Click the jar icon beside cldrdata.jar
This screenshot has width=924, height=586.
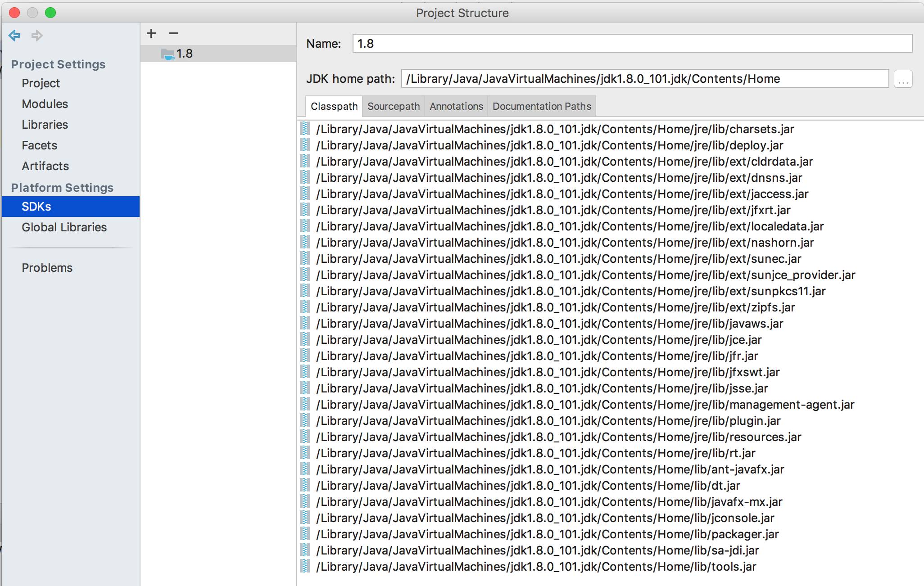pyautogui.click(x=305, y=162)
